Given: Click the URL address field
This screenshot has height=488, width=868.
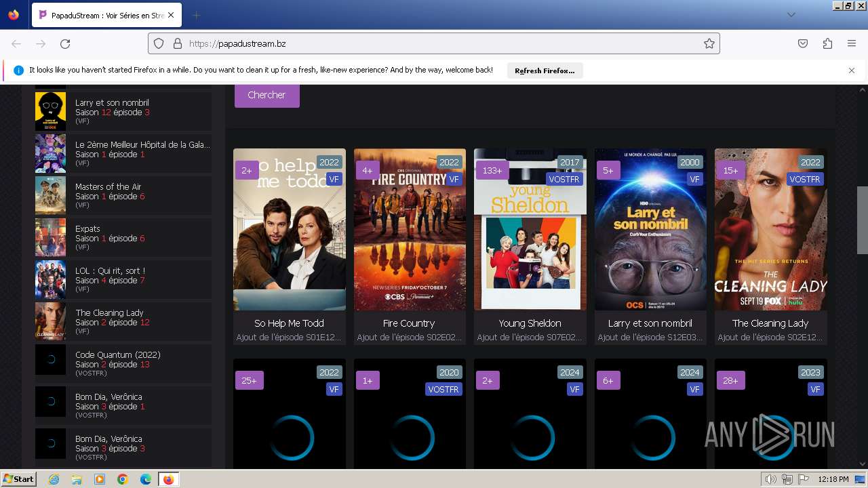Looking at the screenshot, I should (x=434, y=43).
